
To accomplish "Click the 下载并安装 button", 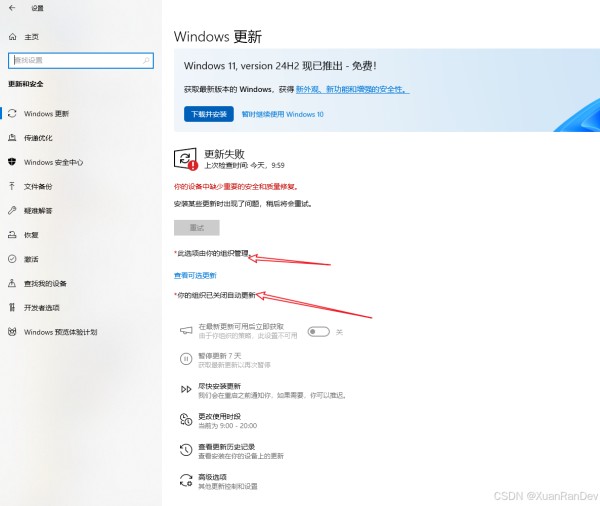I will [x=209, y=114].
